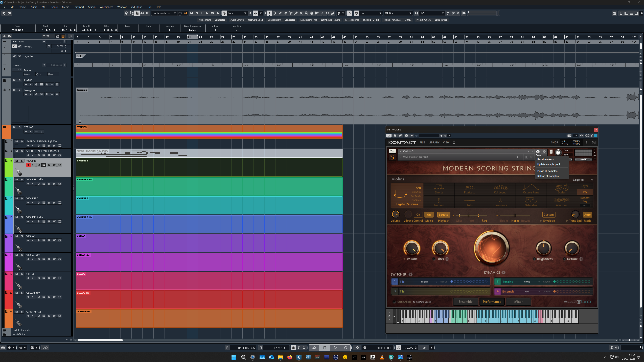
Task: Select the Pizzicato articulation tile
Action: coord(470,189)
